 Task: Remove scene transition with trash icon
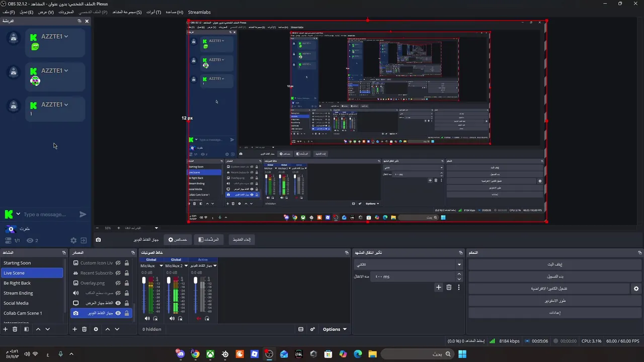point(449,287)
